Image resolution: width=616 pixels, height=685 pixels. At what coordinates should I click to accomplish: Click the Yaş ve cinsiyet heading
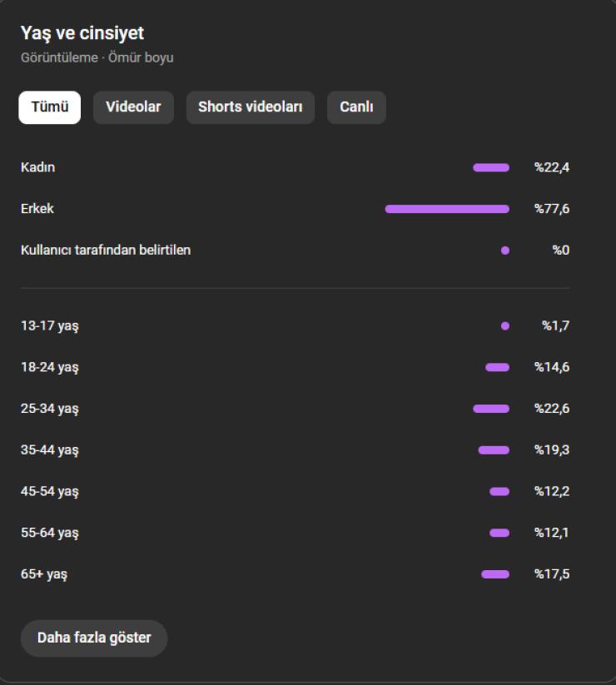82,33
